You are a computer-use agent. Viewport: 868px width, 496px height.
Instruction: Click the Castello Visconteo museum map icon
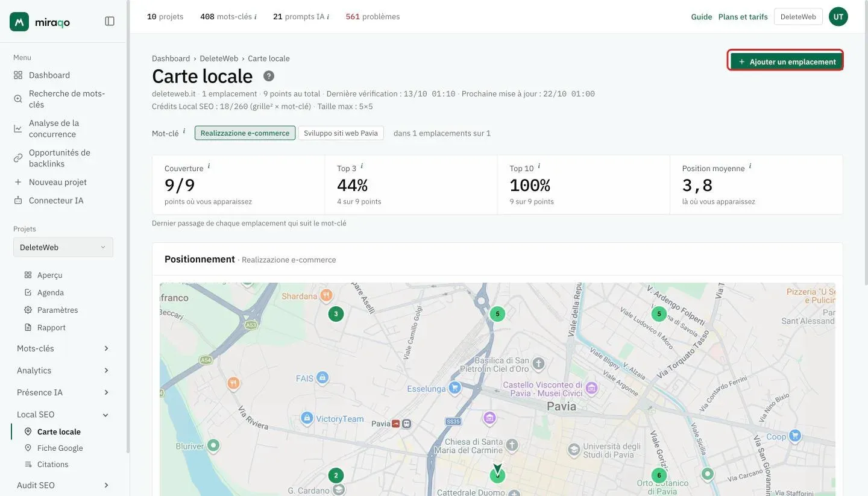[x=591, y=388]
